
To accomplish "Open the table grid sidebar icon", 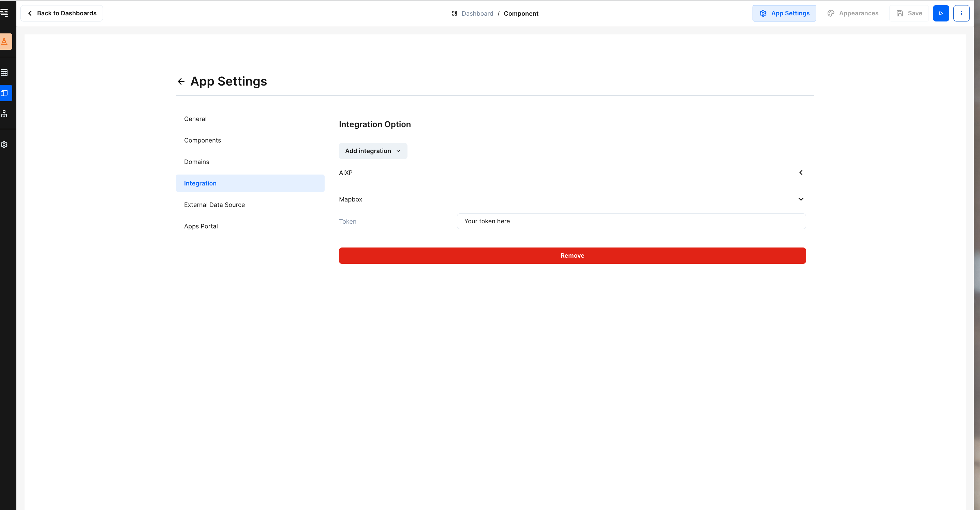I will [x=4, y=72].
